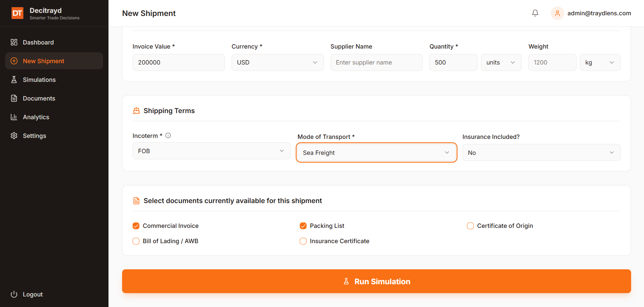The width and height of the screenshot is (644, 307).
Task: Open the Mode of Transport dropdown
Action: pos(376,152)
